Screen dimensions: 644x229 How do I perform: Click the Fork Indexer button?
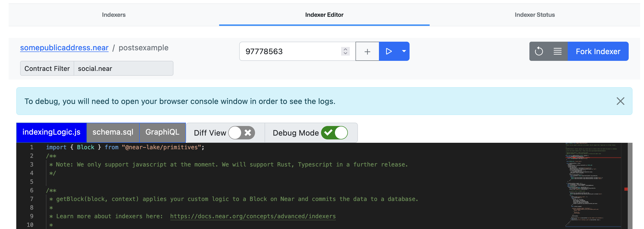click(x=598, y=51)
